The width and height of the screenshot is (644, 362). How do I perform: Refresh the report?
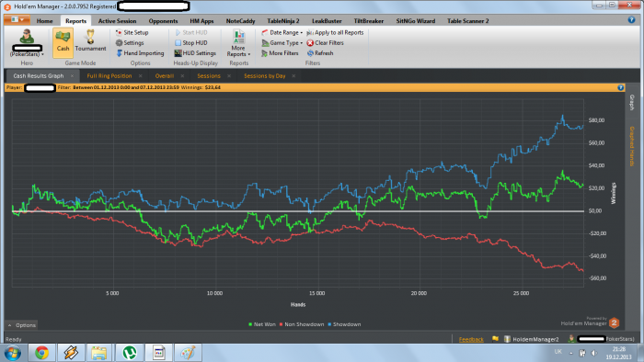[320, 53]
